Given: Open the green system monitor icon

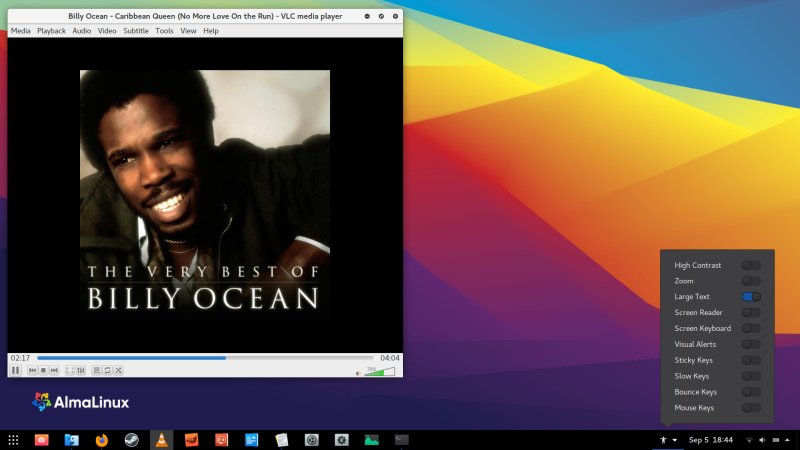Looking at the screenshot, I should point(371,440).
